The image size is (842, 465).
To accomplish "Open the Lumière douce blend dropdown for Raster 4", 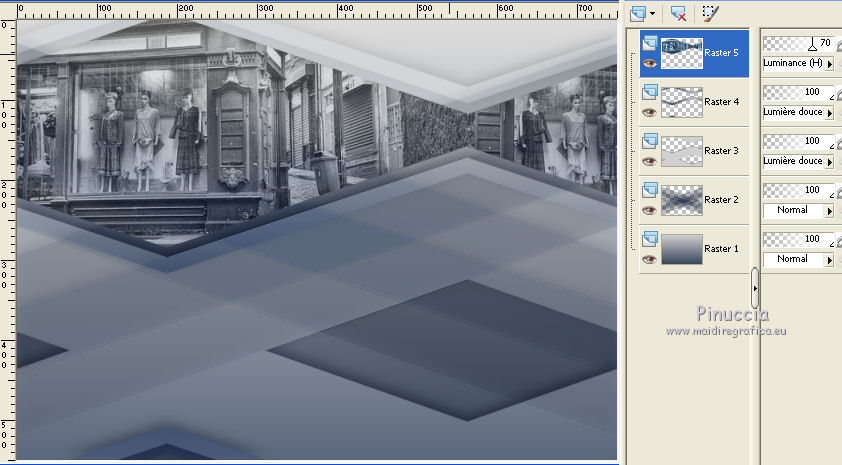I will (x=829, y=113).
